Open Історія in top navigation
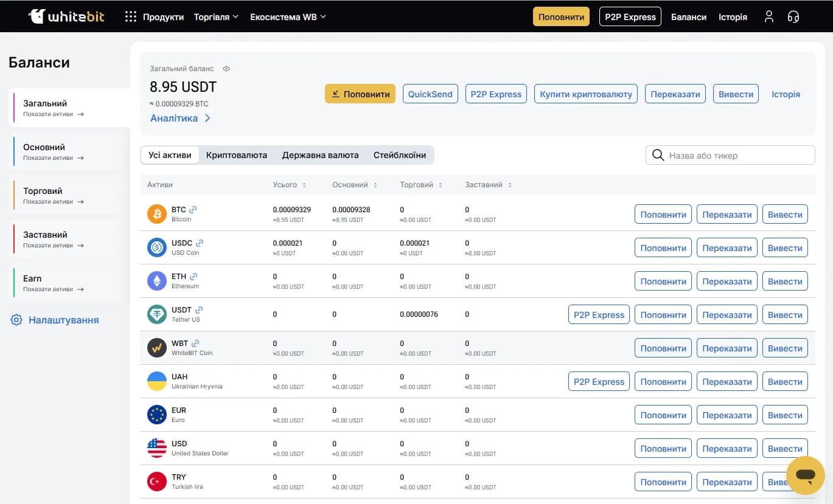This screenshot has width=833, height=504. click(x=733, y=17)
